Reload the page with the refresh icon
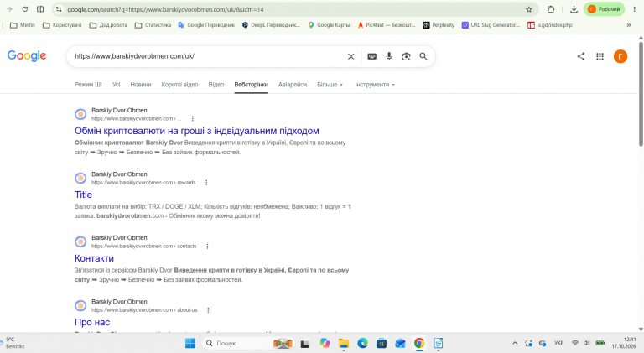Image resolution: width=644 pixels, height=353 pixels. 24,9
